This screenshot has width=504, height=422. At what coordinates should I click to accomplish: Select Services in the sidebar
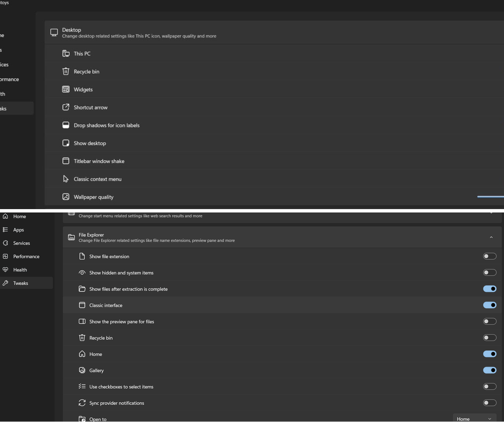[x=26, y=243]
